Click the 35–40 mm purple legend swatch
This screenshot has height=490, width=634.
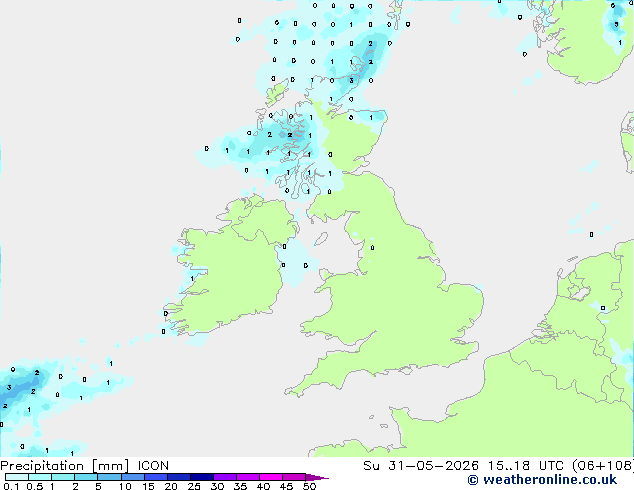pos(247,477)
